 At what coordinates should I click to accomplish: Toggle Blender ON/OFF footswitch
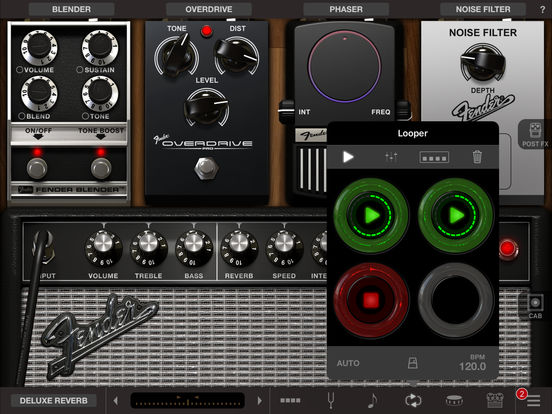(x=37, y=168)
